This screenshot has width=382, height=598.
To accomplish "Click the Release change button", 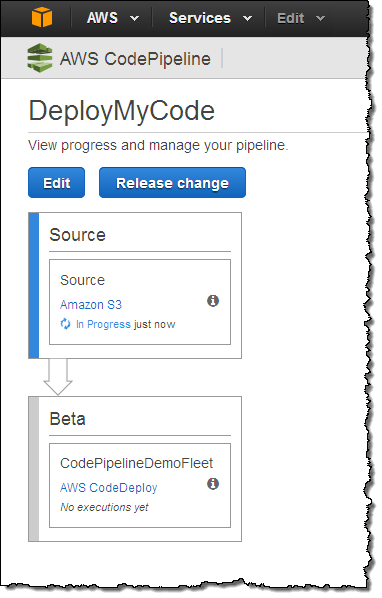I will [172, 183].
